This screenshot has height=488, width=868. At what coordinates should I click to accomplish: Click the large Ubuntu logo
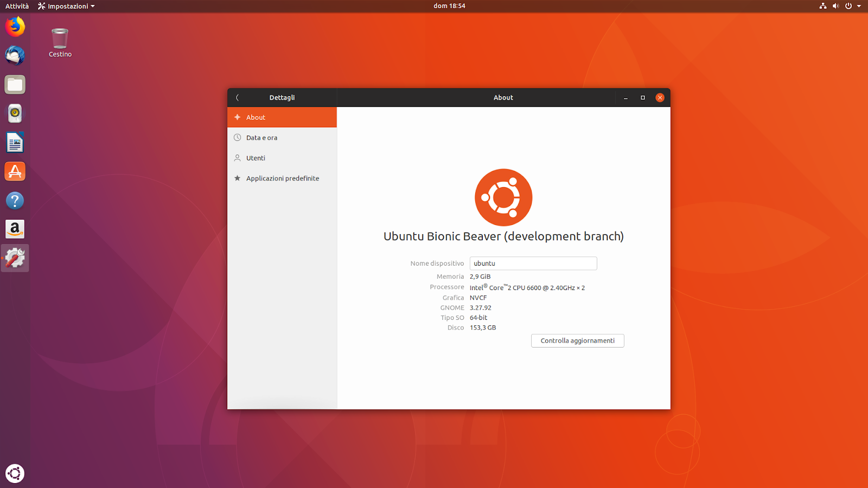pyautogui.click(x=503, y=197)
